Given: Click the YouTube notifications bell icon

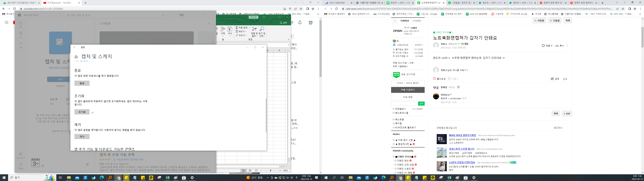Looking at the screenshot, I should coord(300,22).
